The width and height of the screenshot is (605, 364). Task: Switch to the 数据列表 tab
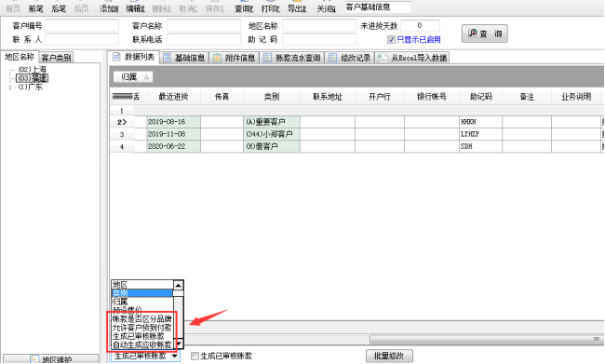[x=134, y=57]
